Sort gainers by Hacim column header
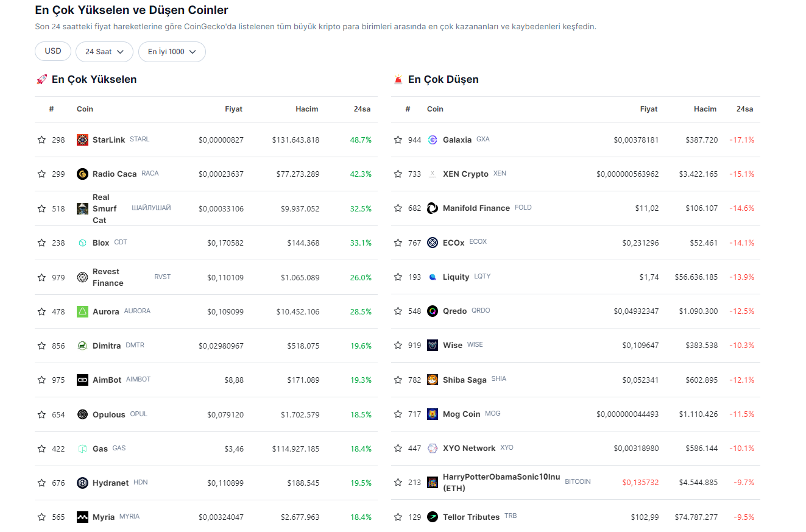 [x=306, y=109]
